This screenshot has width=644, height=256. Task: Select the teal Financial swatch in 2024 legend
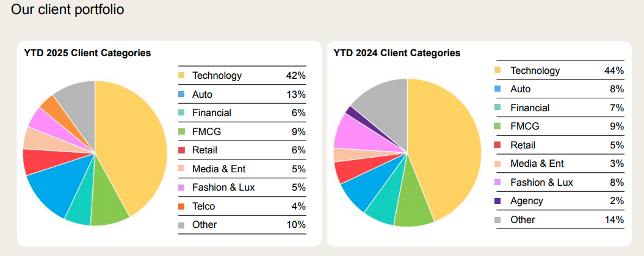[497, 108]
